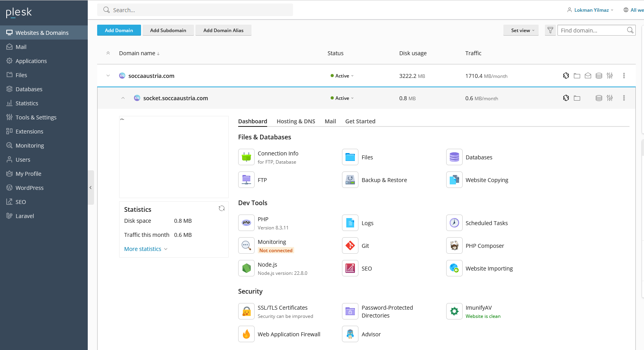Open Extensions in the sidebar
Viewport: 644px width, 350px height.
[44, 131]
